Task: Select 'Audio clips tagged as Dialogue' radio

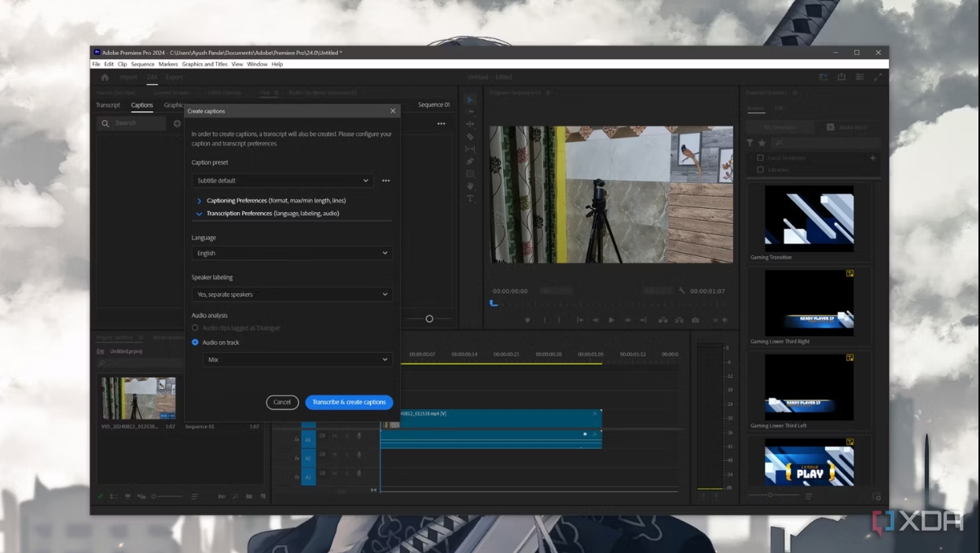Action: 195,328
